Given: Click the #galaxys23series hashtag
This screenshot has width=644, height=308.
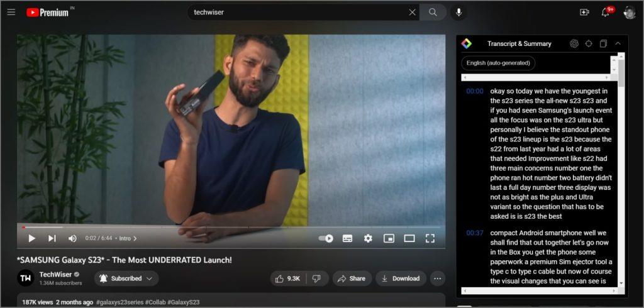Looking at the screenshot, I should click(x=119, y=302).
